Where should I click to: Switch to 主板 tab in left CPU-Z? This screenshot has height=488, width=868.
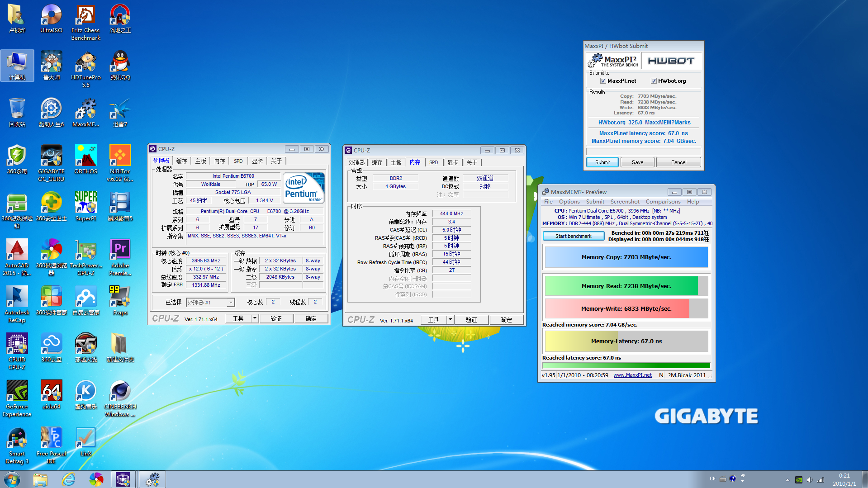point(200,161)
